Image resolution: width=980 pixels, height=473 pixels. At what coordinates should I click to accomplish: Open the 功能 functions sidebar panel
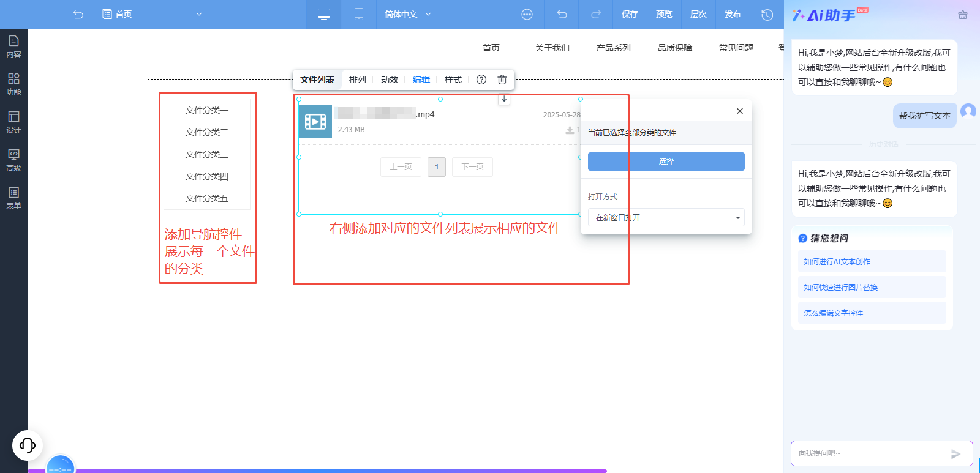[x=13, y=84]
